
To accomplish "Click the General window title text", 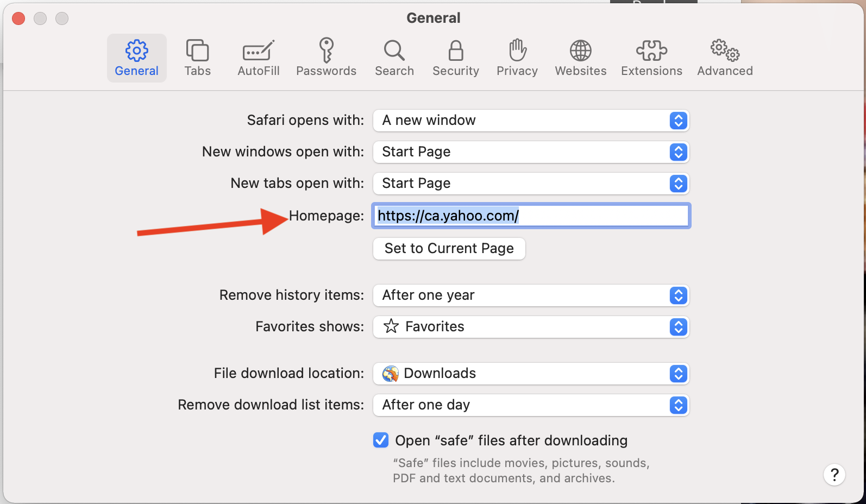I will pyautogui.click(x=434, y=18).
